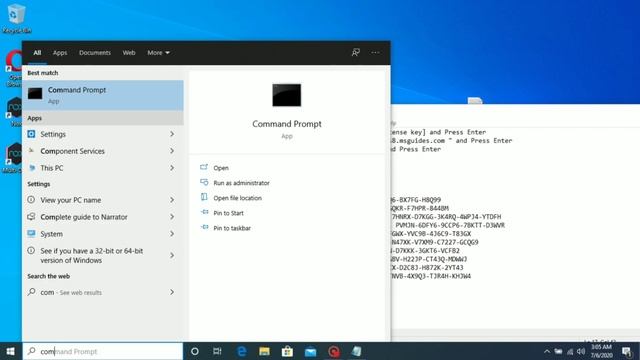
Task: Open the Recycle Bin desktop icon
Action: (16, 18)
